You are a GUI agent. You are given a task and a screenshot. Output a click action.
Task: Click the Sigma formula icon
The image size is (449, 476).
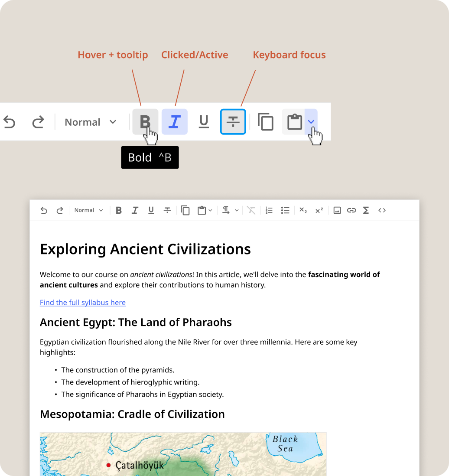point(366,210)
